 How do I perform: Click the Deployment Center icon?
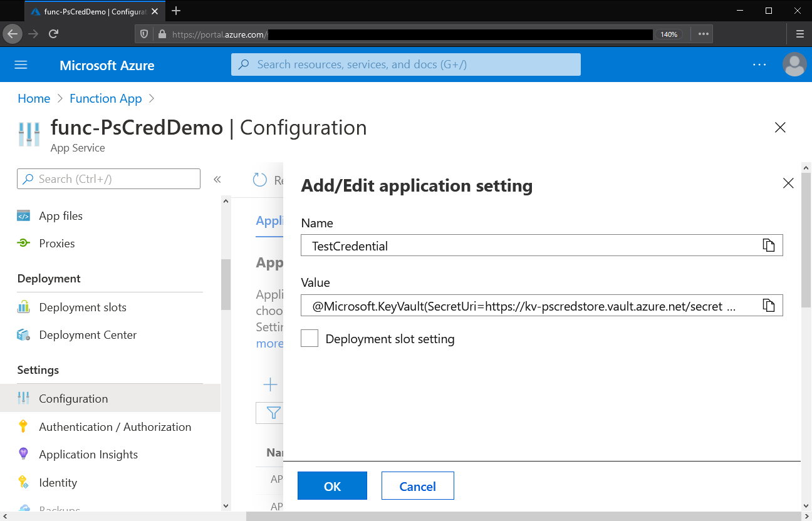(23, 335)
